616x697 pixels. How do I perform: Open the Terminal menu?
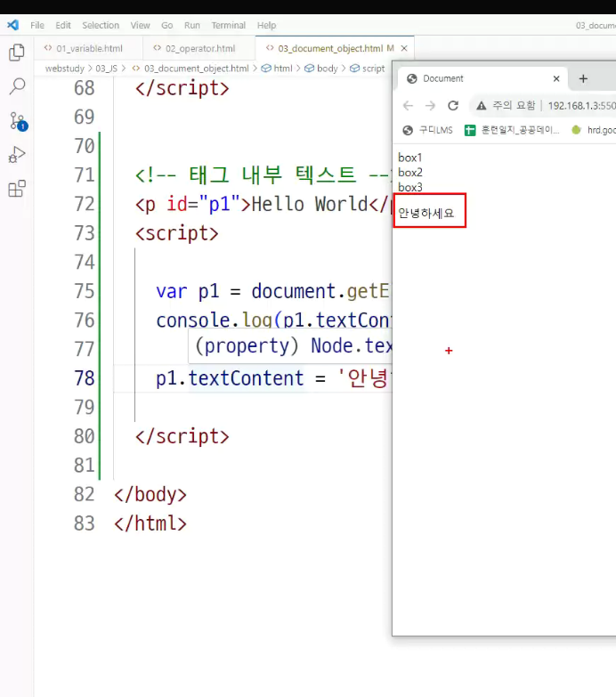[229, 25]
